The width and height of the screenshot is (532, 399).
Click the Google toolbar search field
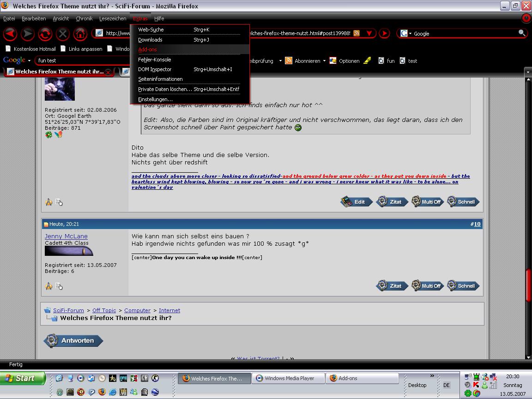tap(79, 60)
